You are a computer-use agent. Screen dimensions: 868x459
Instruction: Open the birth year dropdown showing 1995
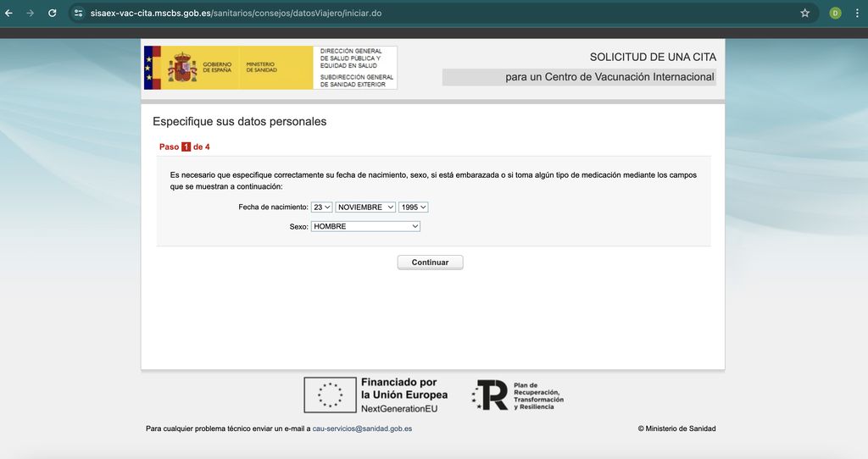414,207
